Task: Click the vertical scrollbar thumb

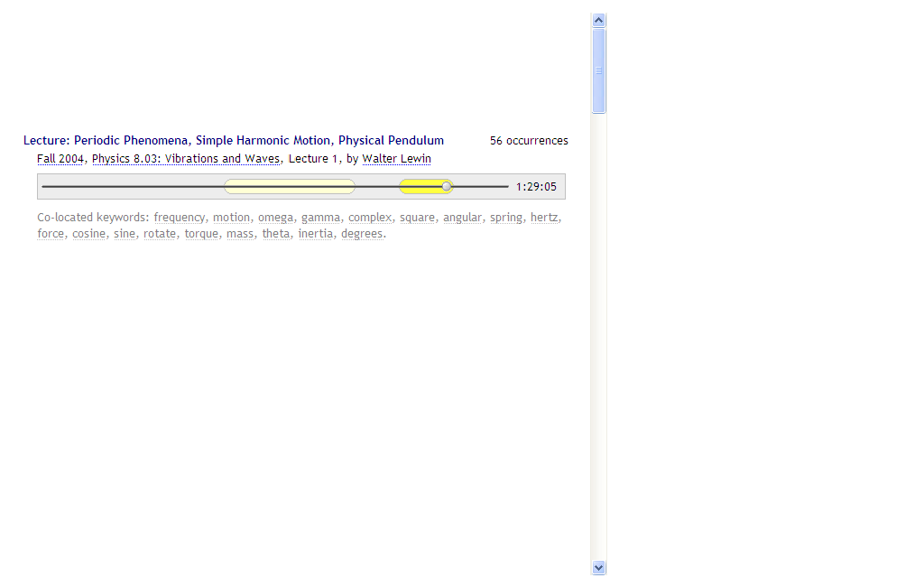Action: click(x=599, y=70)
